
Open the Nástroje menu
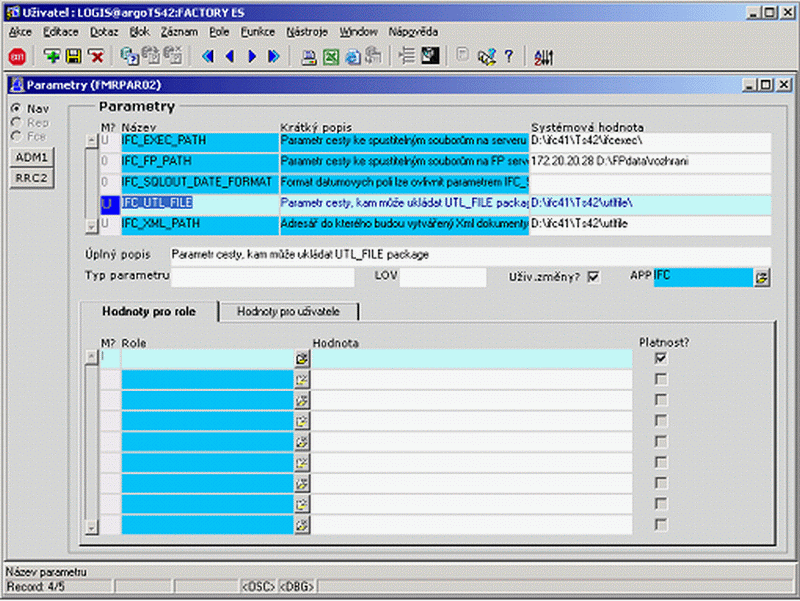(307, 32)
